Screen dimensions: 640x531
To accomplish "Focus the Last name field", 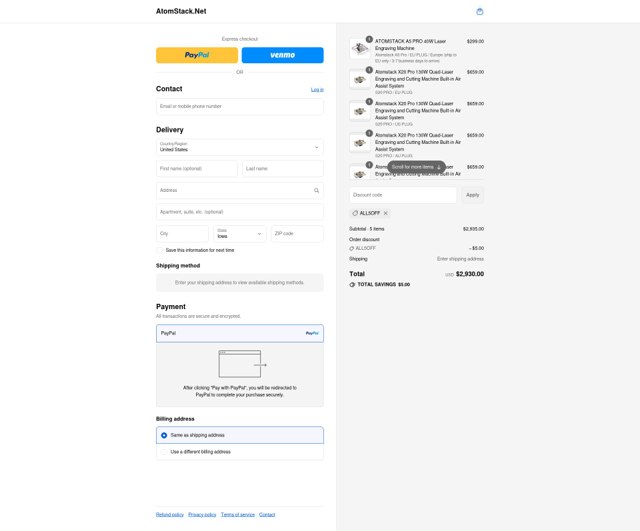I will (283, 169).
